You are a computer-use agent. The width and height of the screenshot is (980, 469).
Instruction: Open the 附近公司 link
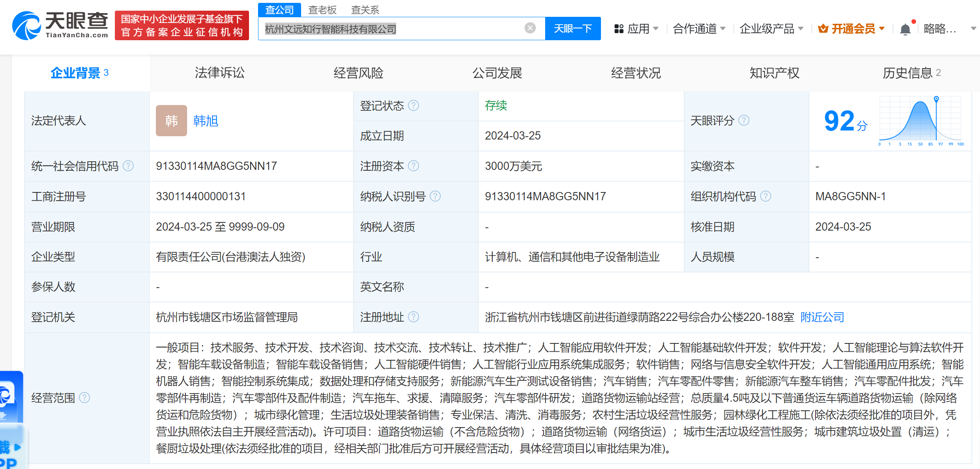coord(822,317)
